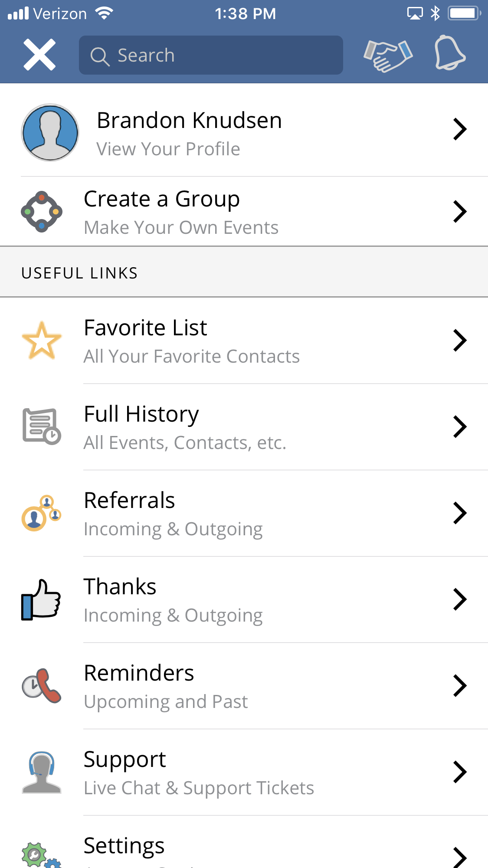Tap Brandon Knudsen profile avatar
Screen dimensions: 488x868
tap(50, 132)
